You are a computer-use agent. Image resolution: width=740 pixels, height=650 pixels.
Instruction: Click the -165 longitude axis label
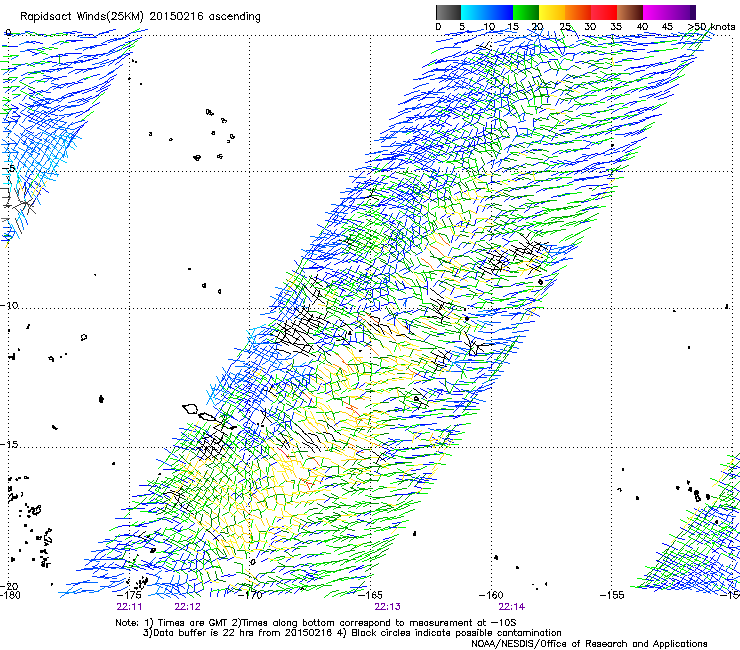pos(370,595)
